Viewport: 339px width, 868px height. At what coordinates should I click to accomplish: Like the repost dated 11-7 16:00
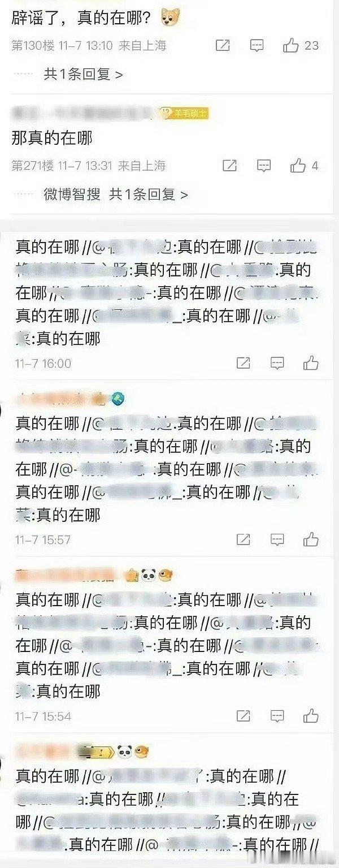coord(311,363)
